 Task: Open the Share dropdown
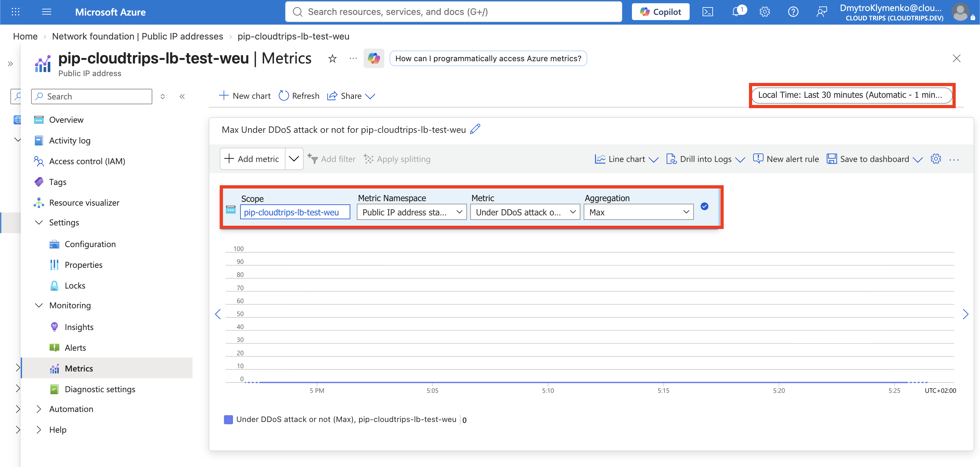coord(351,96)
